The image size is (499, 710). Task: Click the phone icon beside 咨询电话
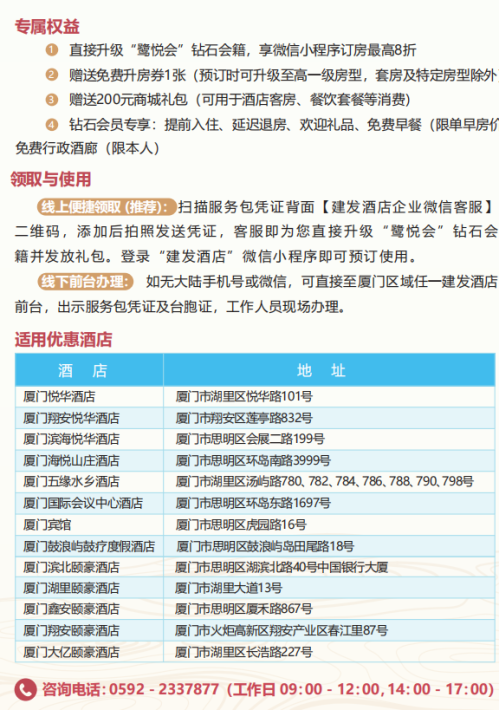click(x=25, y=690)
